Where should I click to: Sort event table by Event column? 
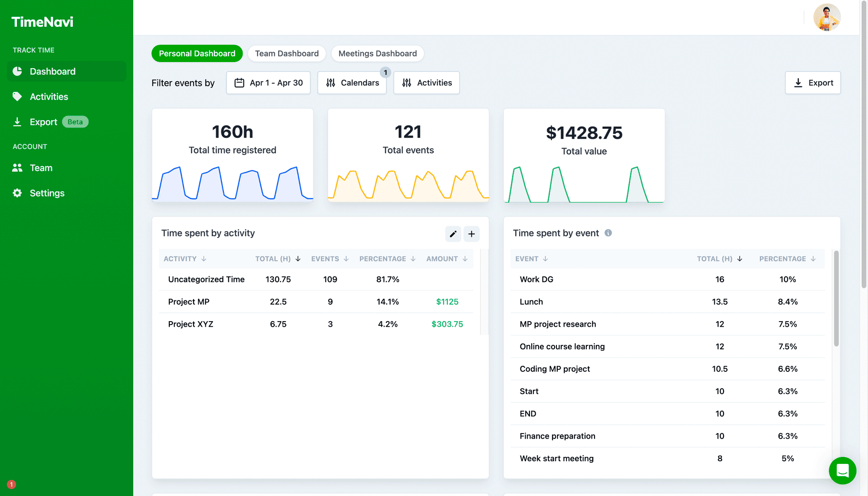532,259
